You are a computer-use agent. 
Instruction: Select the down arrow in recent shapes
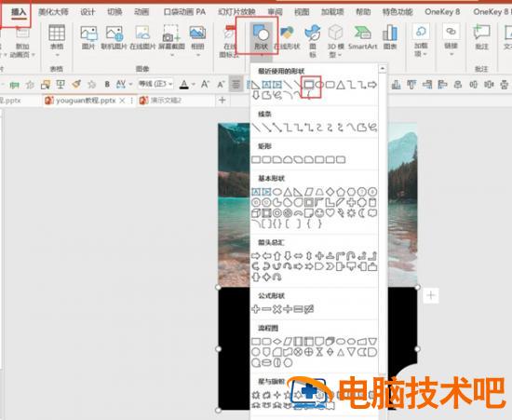point(256,95)
